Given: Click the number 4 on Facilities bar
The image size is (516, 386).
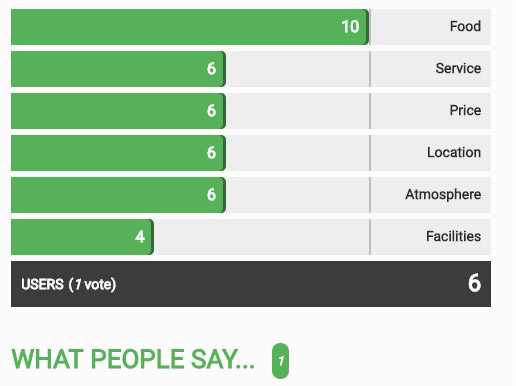Looking at the screenshot, I should pyautogui.click(x=140, y=237).
